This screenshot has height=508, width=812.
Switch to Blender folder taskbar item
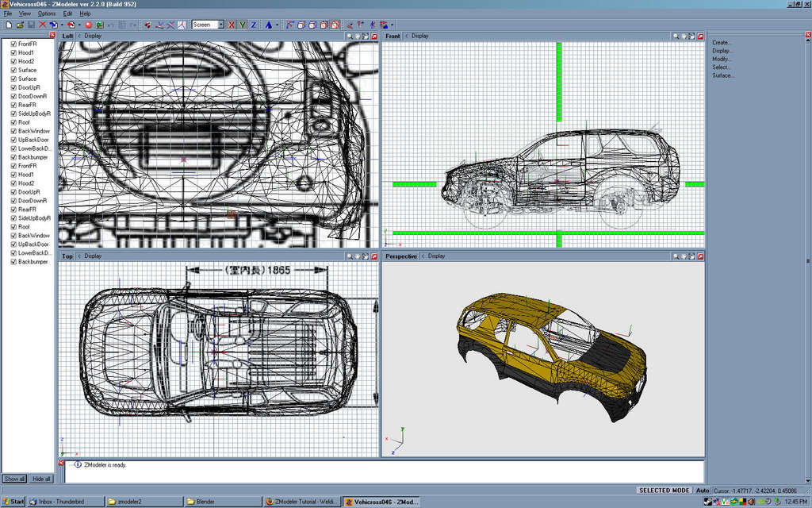(x=222, y=502)
